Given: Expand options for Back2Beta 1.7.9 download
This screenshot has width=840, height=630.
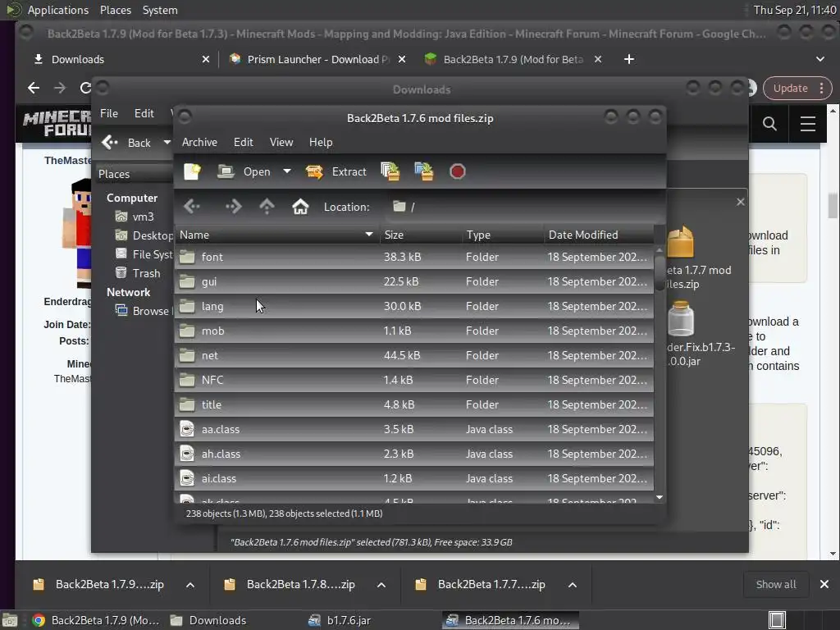Looking at the screenshot, I should 190,584.
